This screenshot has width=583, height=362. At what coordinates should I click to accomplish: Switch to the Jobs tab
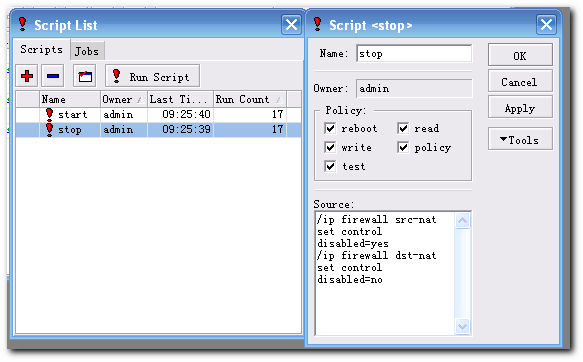87,51
